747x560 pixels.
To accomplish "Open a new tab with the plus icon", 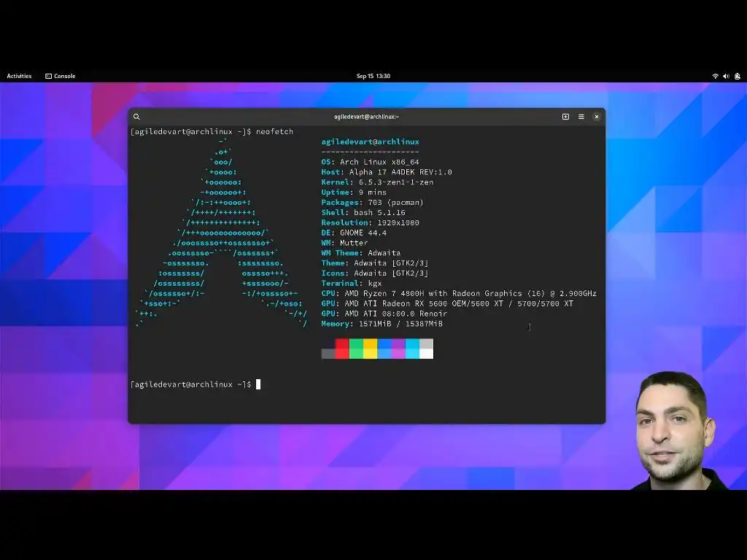I will (565, 117).
